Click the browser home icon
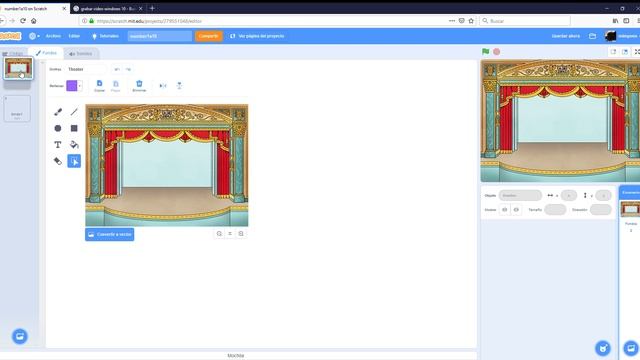The image size is (640, 360). 33,21
